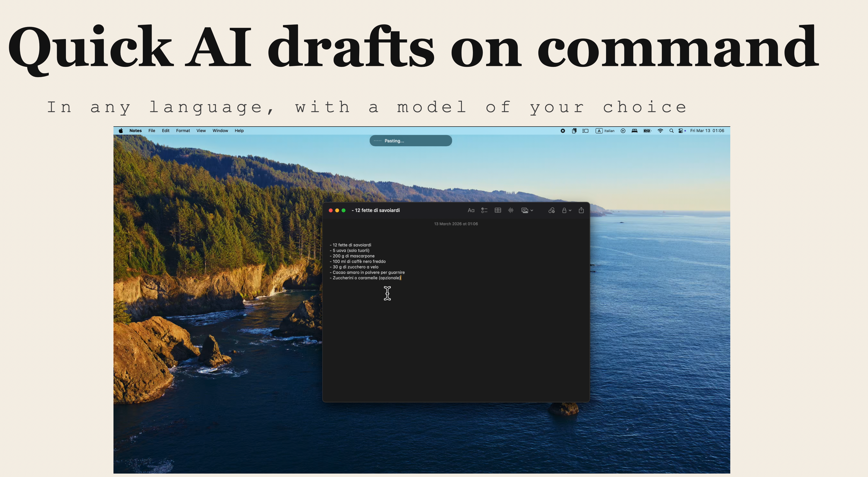Screen dimensions: 868x477
Task: Open the Format menu
Action: [x=183, y=131]
